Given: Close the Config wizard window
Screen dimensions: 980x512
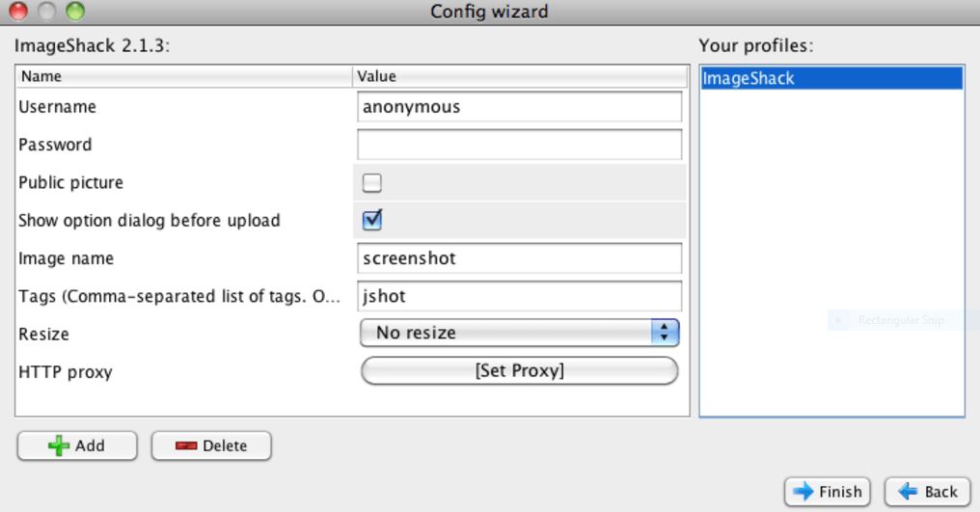Looking at the screenshot, I should [x=18, y=11].
